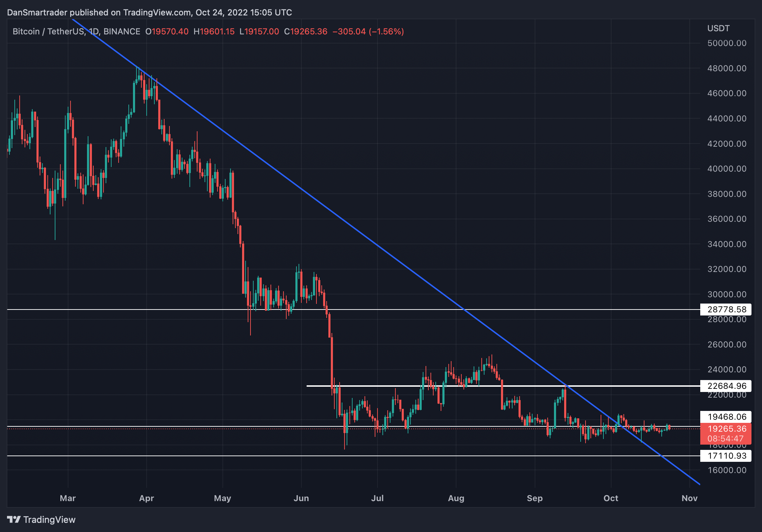The height and width of the screenshot is (532, 762).
Task: Click the 44000.00 price axis label
Action: point(727,119)
